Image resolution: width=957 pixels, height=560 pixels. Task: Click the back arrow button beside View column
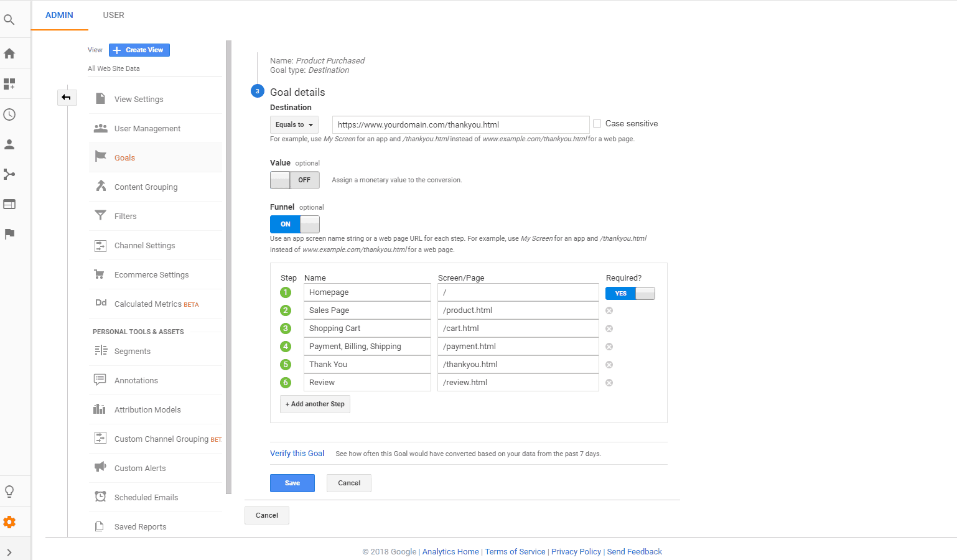point(67,97)
